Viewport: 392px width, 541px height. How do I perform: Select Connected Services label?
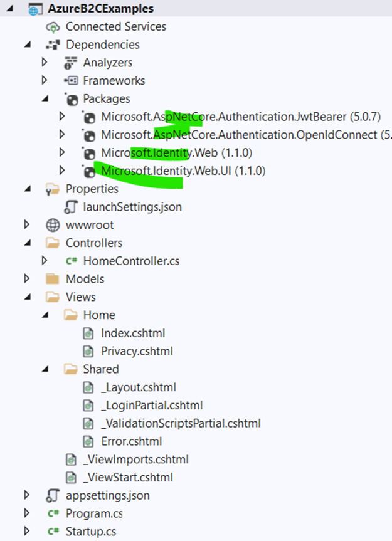[x=116, y=27]
